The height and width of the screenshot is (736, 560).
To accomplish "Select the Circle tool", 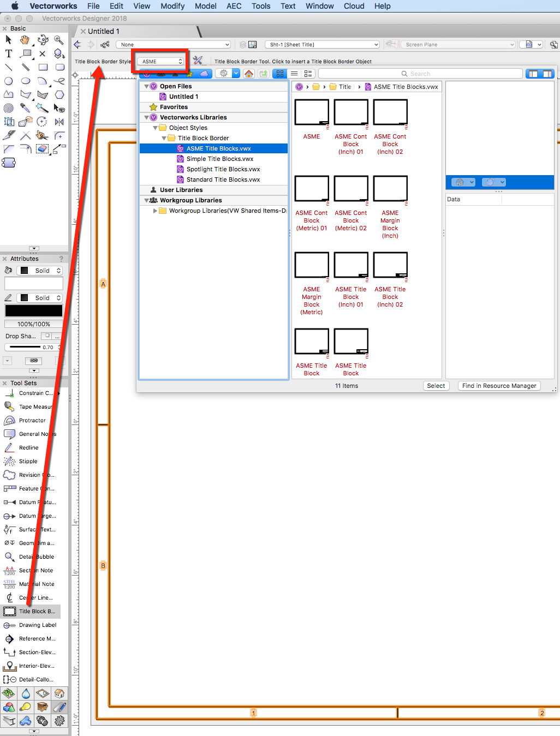I will pos(8,81).
